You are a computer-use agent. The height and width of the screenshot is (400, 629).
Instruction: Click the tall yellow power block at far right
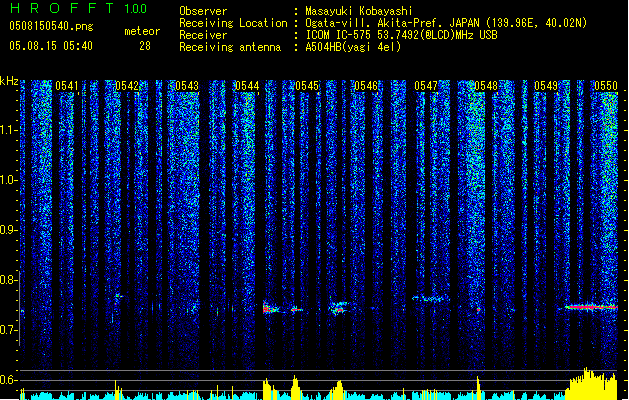pos(591,384)
